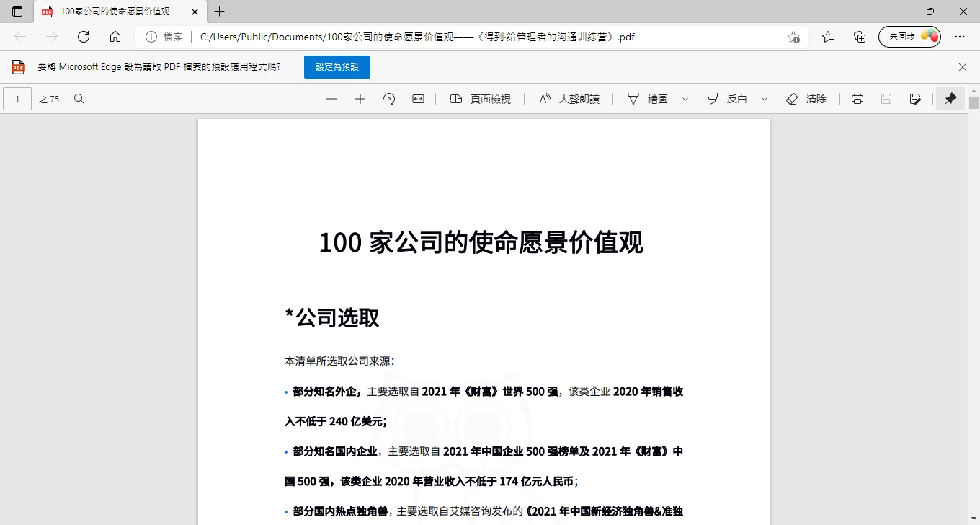980x525 pixels.
Task: Select the 反白 highlight tool
Action: click(x=726, y=99)
